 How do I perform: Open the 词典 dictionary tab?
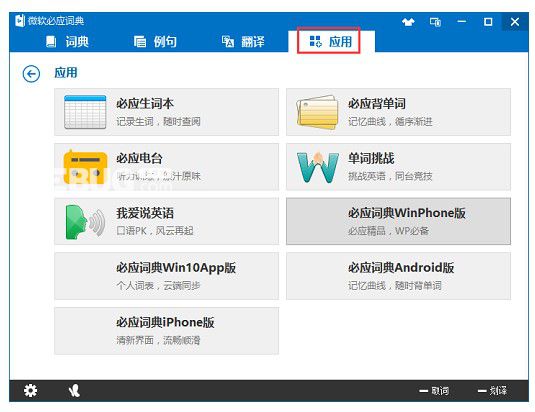[68, 42]
